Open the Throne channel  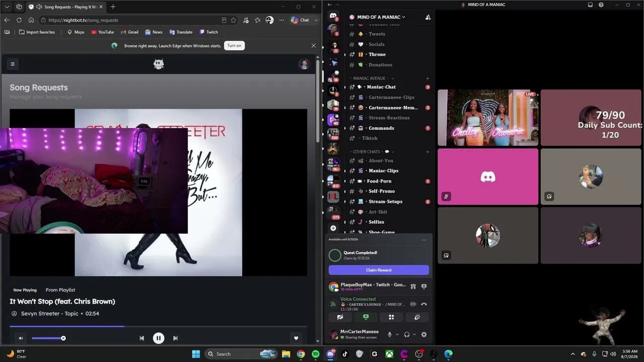click(x=389, y=54)
